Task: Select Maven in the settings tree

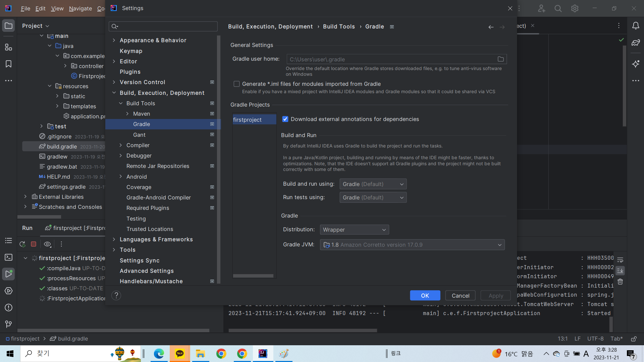Action: click(141, 114)
